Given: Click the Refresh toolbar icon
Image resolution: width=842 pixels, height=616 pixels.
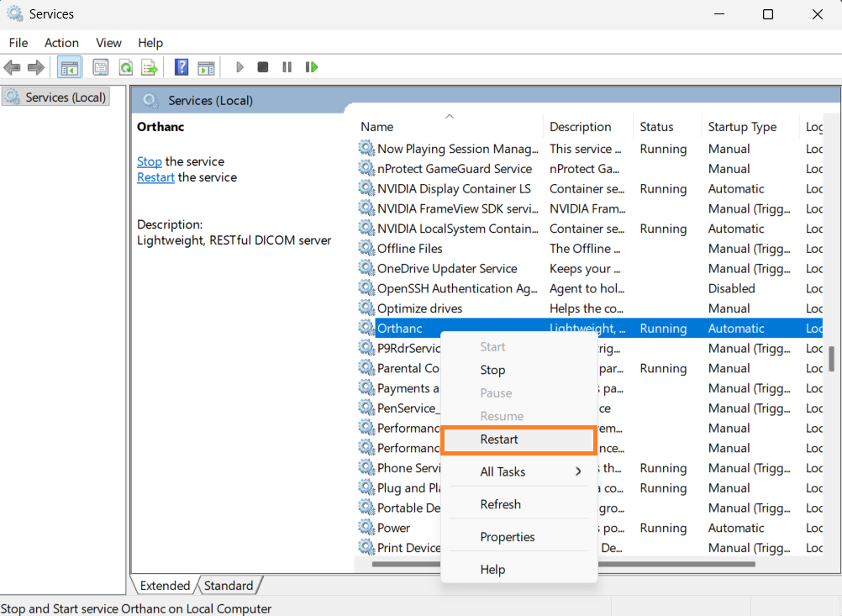Looking at the screenshot, I should point(126,68).
